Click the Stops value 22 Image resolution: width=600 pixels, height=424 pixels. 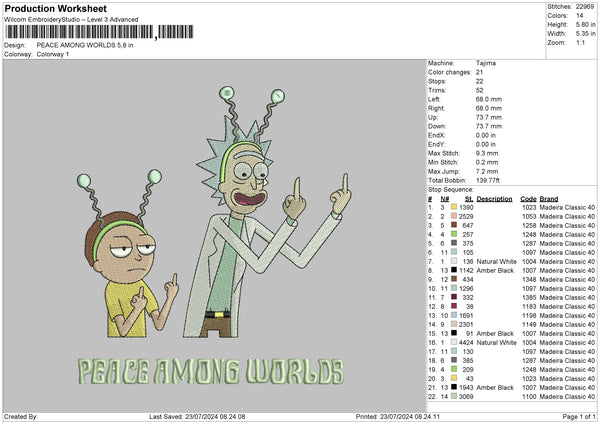tap(479, 82)
